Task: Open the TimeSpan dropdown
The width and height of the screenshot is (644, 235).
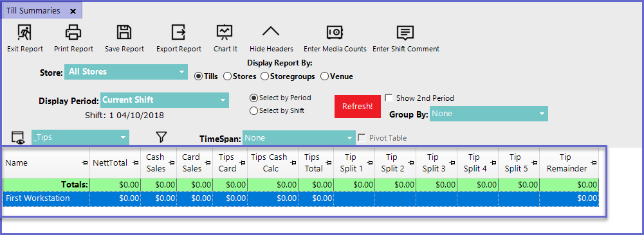Action: pyautogui.click(x=299, y=138)
